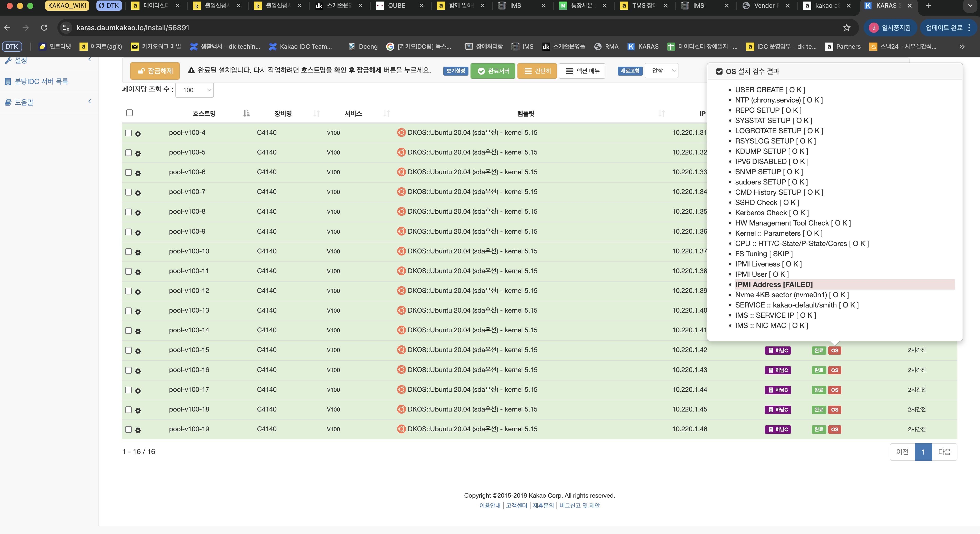Click the 잠금해제 unlock button
This screenshot has height=534, width=980.
click(154, 71)
